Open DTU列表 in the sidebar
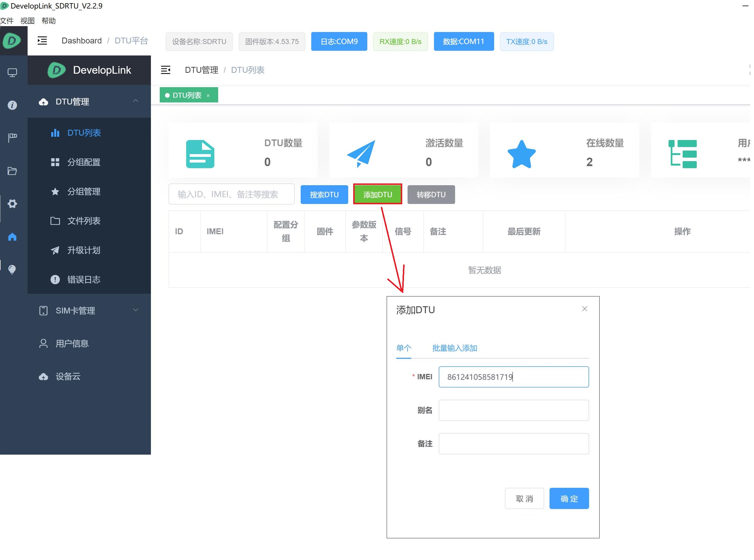754x560 pixels. coord(89,133)
